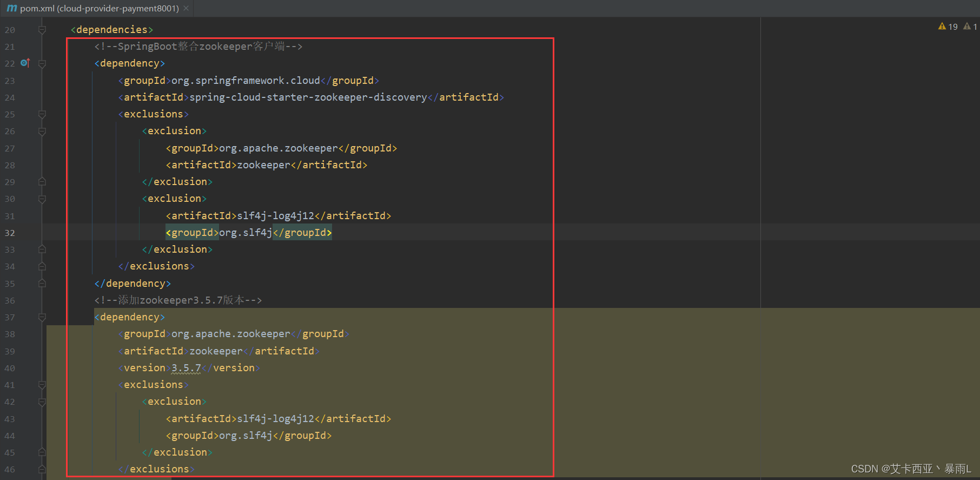
Task: Click line number 32 in gutter
Action: click(10, 233)
